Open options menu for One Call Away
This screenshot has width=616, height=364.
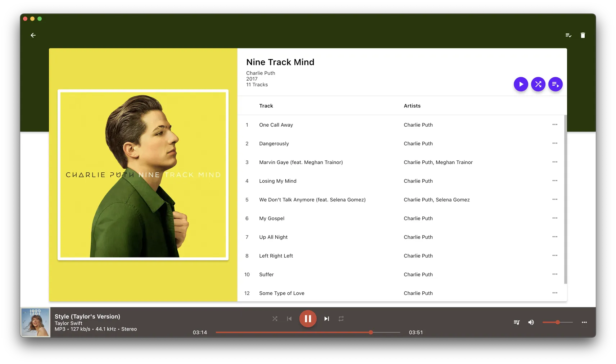coord(555,125)
